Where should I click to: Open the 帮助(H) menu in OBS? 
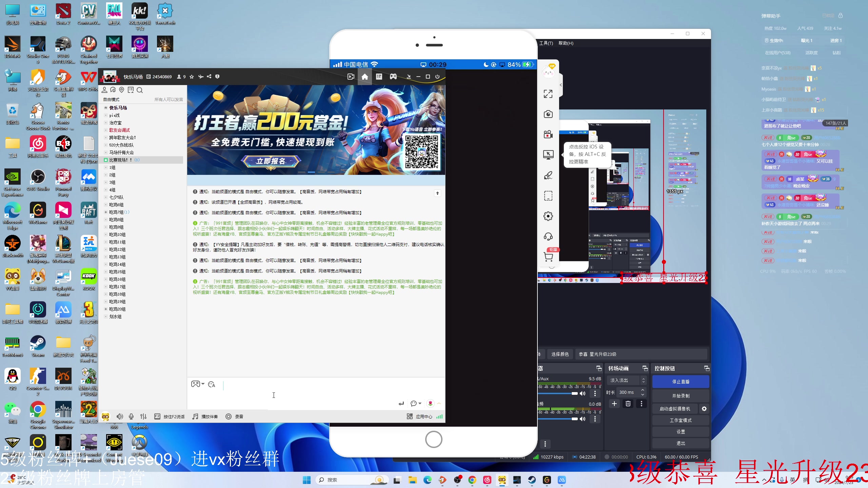(566, 43)
